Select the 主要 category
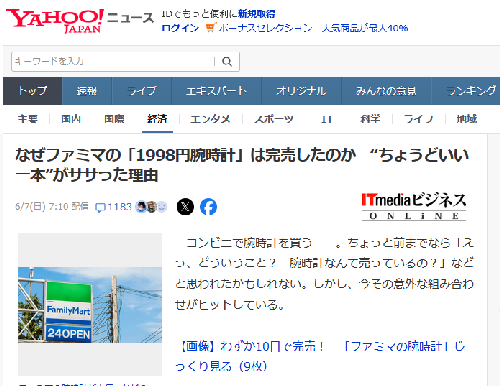 pyautogui.click(x=28, y=119)
